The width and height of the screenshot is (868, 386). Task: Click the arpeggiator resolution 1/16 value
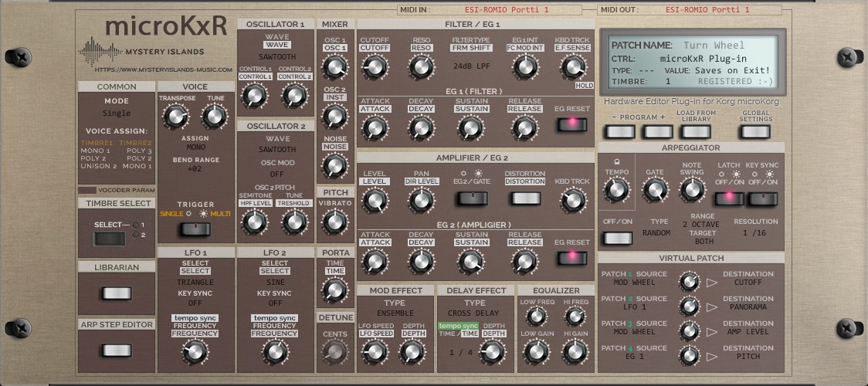click(756, 233)
